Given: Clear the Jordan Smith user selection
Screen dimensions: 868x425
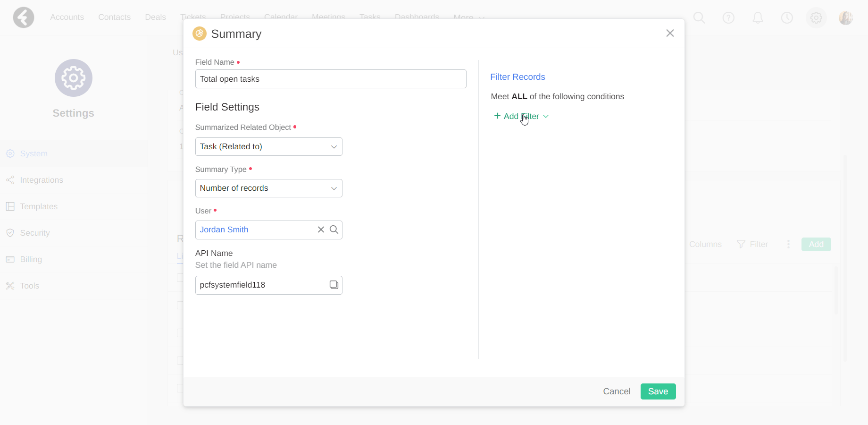Looking at the screenshot, I should tap(321, 229).
